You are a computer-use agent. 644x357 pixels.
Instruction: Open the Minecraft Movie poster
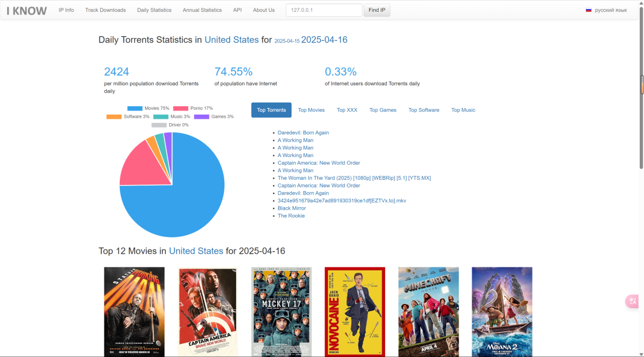click(428, 312)
